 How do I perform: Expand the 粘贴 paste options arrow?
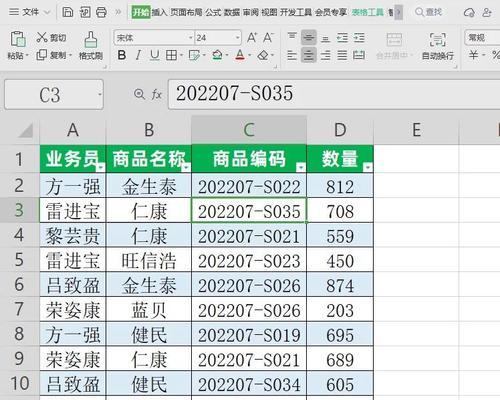click(27, 55)
